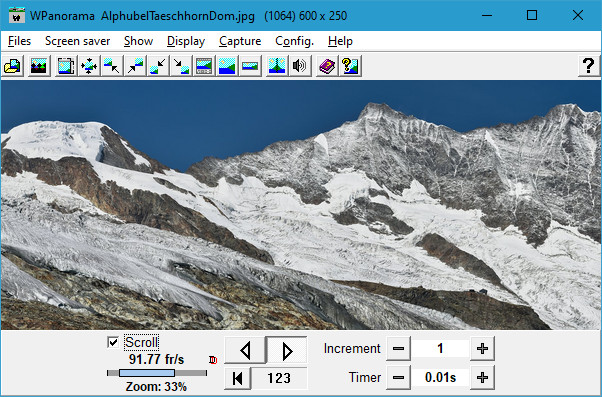
Task: Click the Zoom: 33% label
Action: click(156, 387)
